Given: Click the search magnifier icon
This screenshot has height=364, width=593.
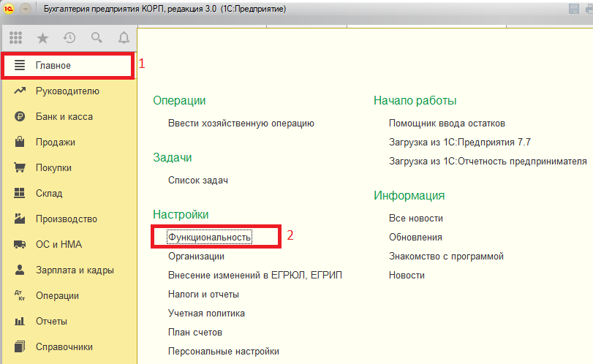Looking at the screenshot, I should (97, 37).
